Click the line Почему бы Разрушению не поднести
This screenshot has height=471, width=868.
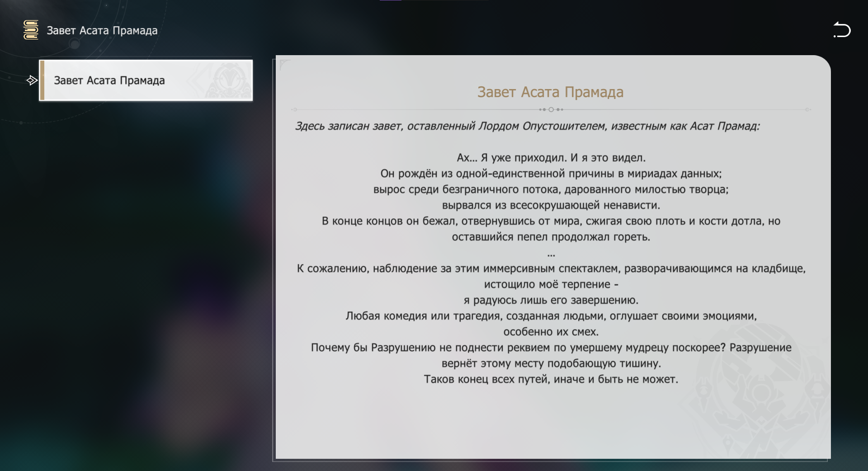[551, 348]
